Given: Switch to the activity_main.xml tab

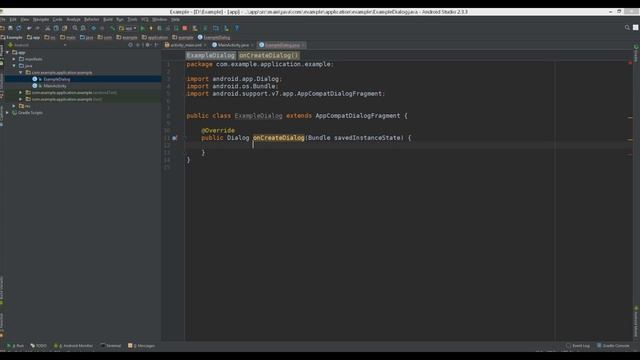Looking at the screenshot, I should (x=186, y=45).
